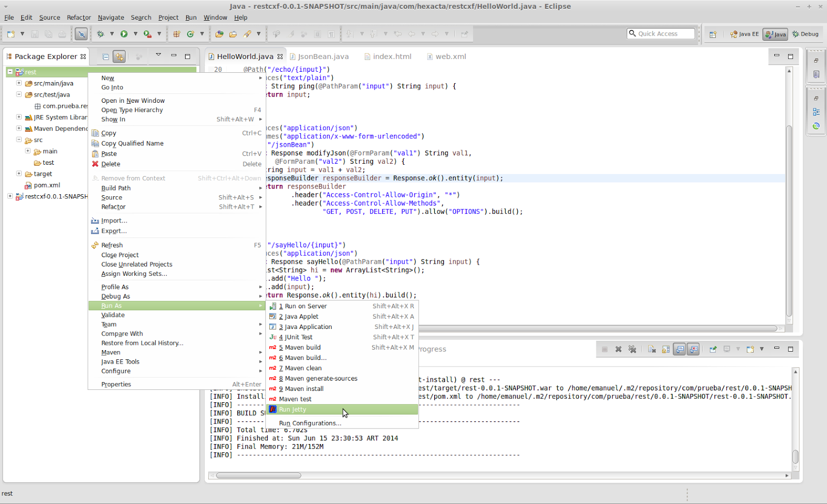Click the Pin Console icon
The width and height of the screenshot is (827, 504).
point(713,349)
